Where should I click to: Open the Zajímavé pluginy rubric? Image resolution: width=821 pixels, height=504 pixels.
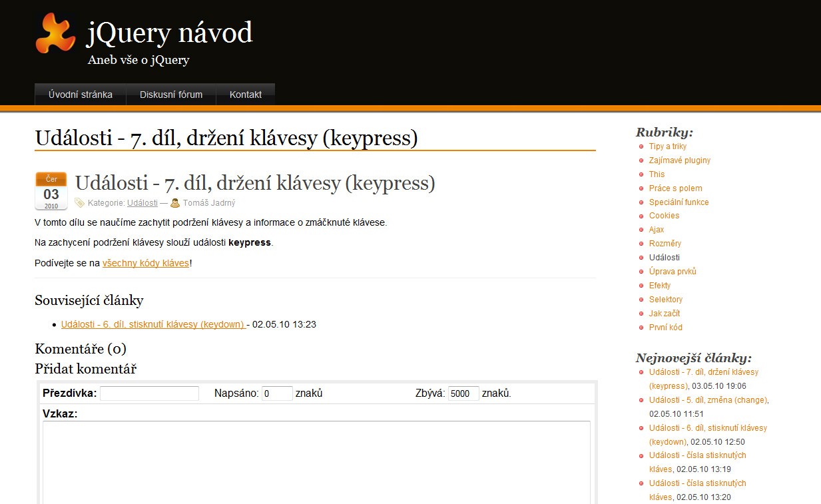680,160
